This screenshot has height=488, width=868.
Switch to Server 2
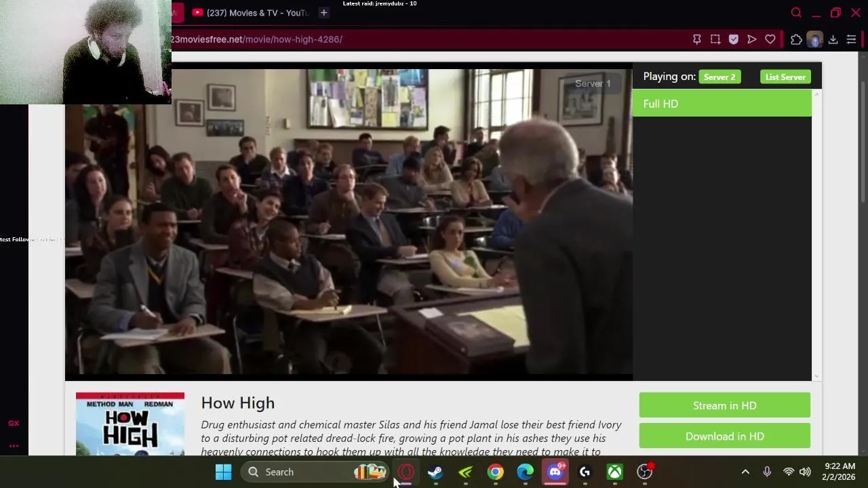pyautogui.click(x=719, y=77)
